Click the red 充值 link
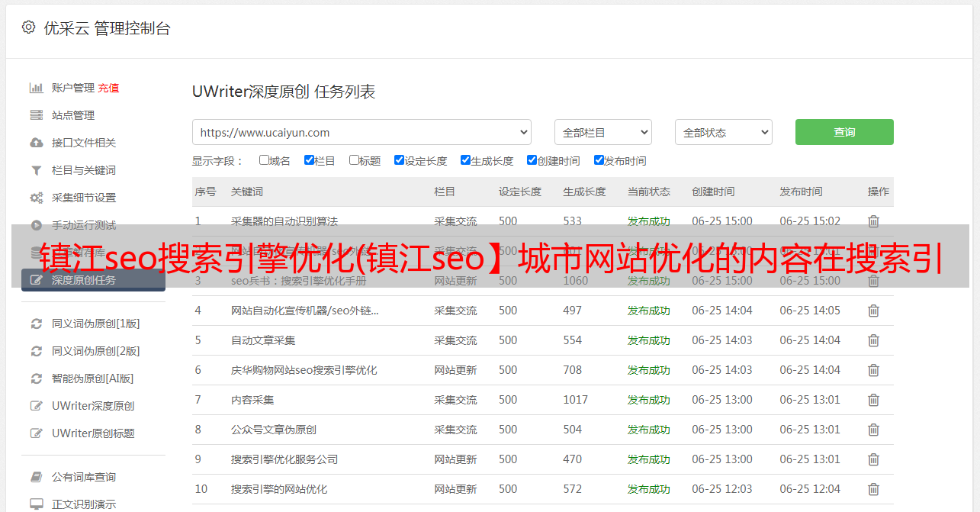 coord(108,88)
